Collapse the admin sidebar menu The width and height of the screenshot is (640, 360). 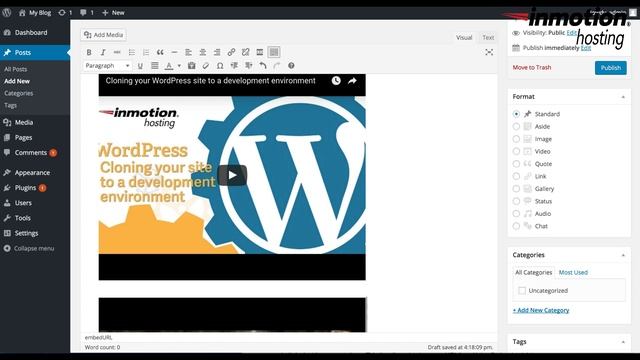pos(35,248)
